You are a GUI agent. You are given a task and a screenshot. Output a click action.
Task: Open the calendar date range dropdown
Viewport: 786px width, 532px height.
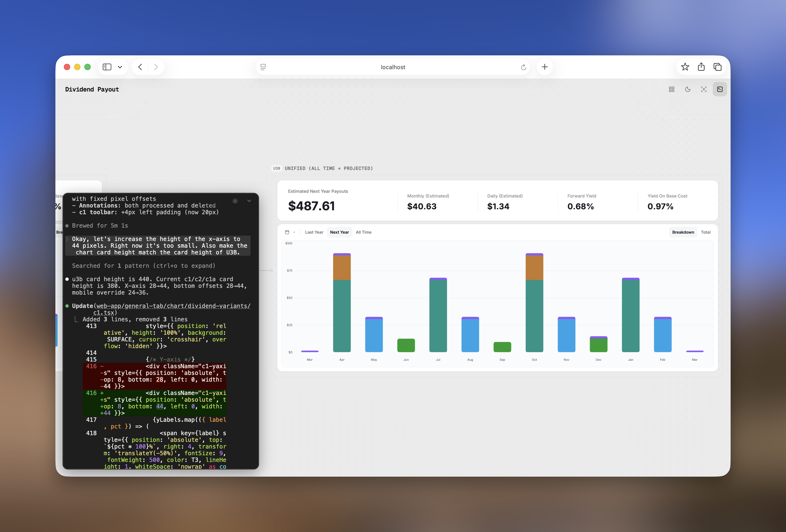(290, 232)
